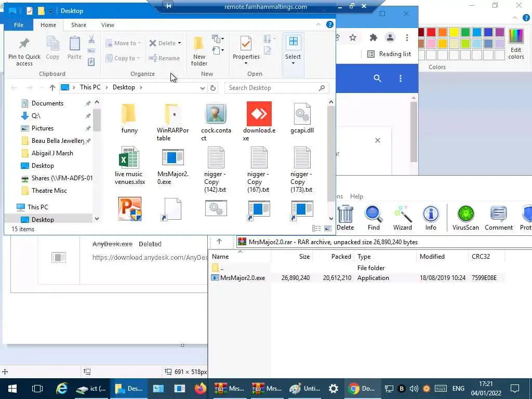Click the blue Help icon in Explorer

click(329, 24)
